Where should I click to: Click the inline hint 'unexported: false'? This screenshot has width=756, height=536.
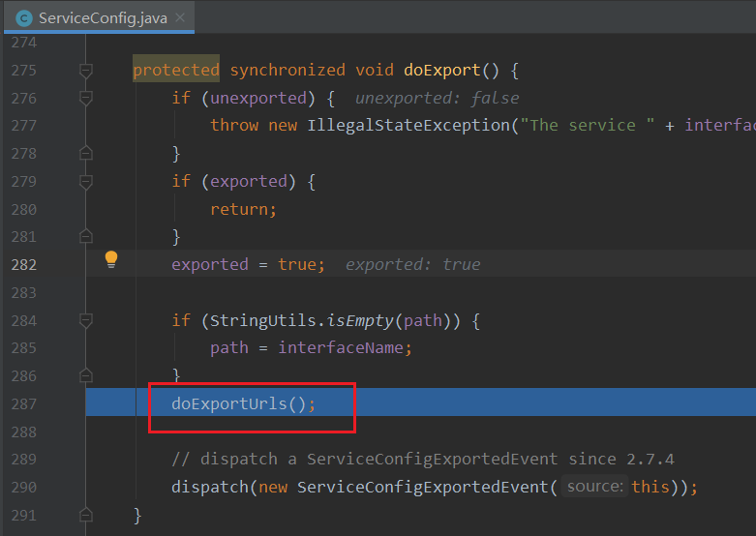[x=438, y=98]
